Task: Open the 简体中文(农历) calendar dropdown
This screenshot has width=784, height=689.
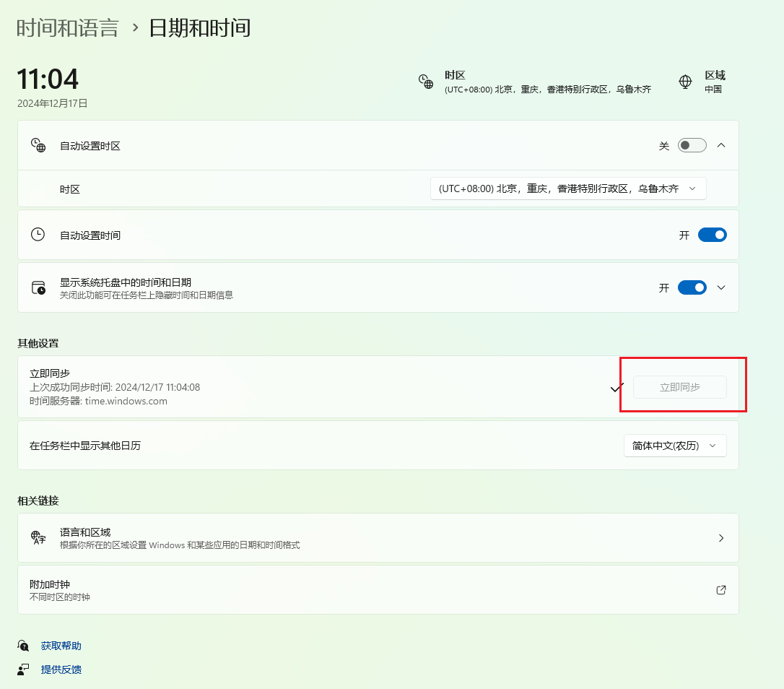Action: [x=674, y=446]
